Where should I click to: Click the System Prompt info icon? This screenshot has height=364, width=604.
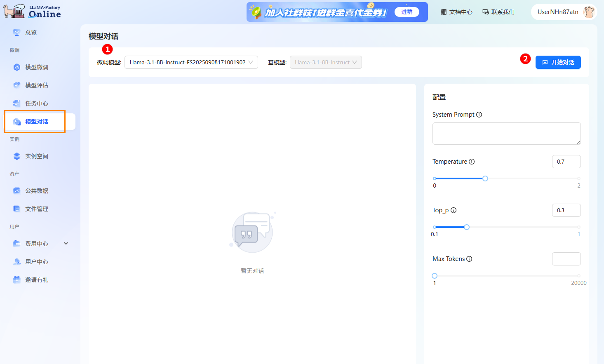tap(479, 115)
